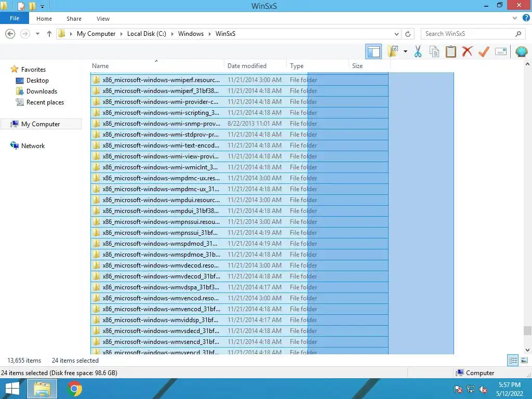Select the wmi-snmp-prov folder row
Image resolution: width=532 pixels, height=399 pixels.
click(x=240, y=124)
